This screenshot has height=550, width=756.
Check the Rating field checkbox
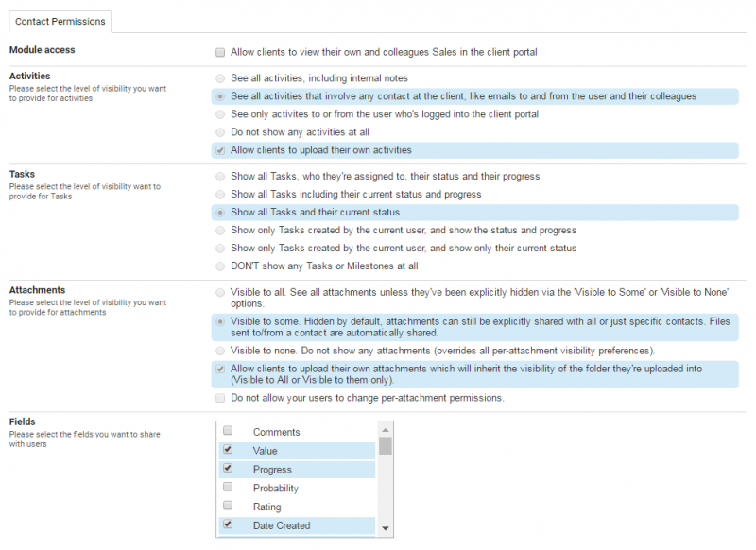(228, 507)
